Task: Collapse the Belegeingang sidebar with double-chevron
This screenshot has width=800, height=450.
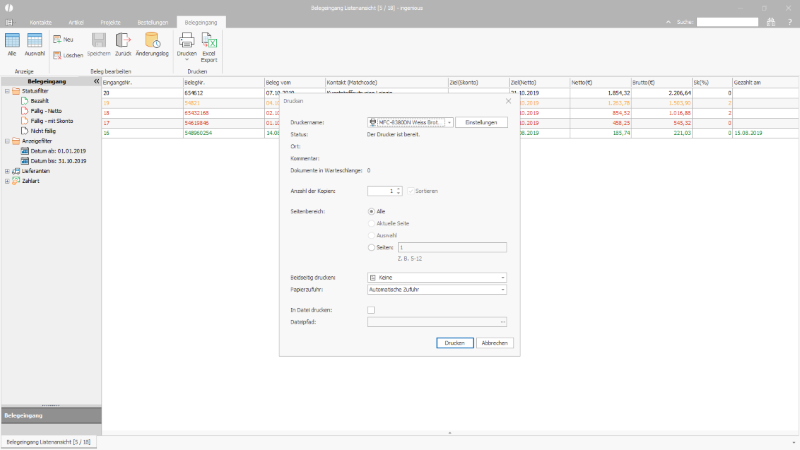Action: point(96,81)
